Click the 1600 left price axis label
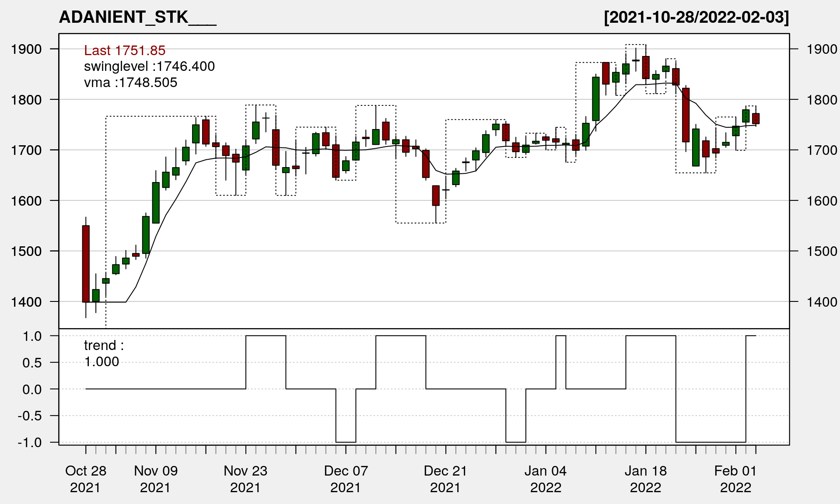This screenshot has height=504, width=840. click(26, 201)
